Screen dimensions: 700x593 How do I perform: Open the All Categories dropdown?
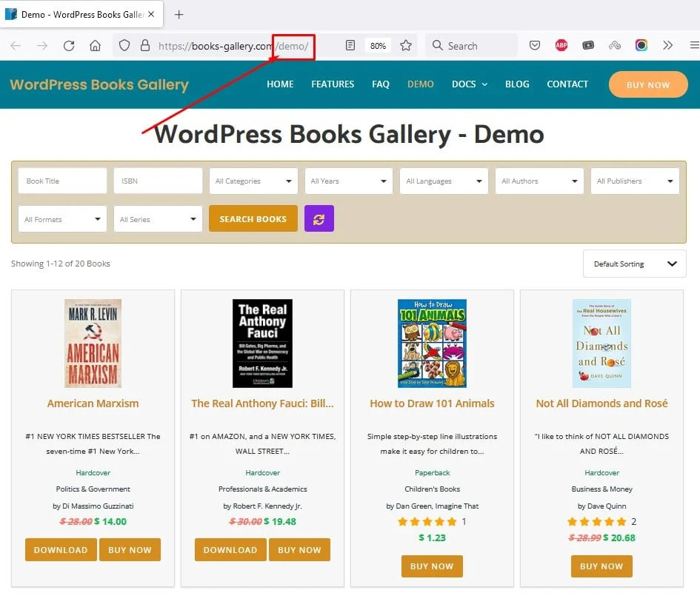[253, 181]
